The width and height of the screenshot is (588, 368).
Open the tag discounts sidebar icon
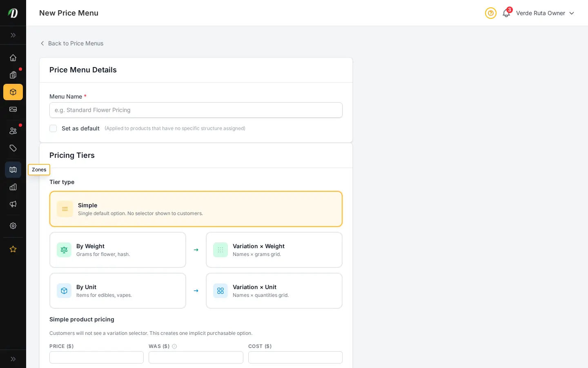tap(13, 148)
